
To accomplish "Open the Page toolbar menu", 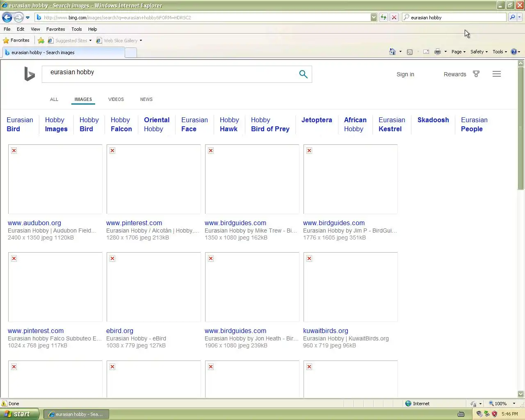I will (458, 52).
